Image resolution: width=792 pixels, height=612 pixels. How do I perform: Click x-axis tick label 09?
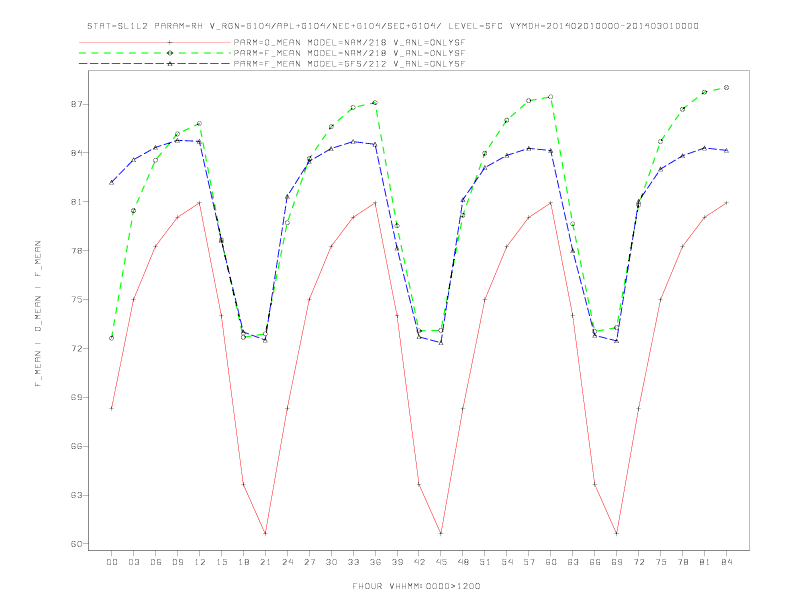(x=177, y=562)
